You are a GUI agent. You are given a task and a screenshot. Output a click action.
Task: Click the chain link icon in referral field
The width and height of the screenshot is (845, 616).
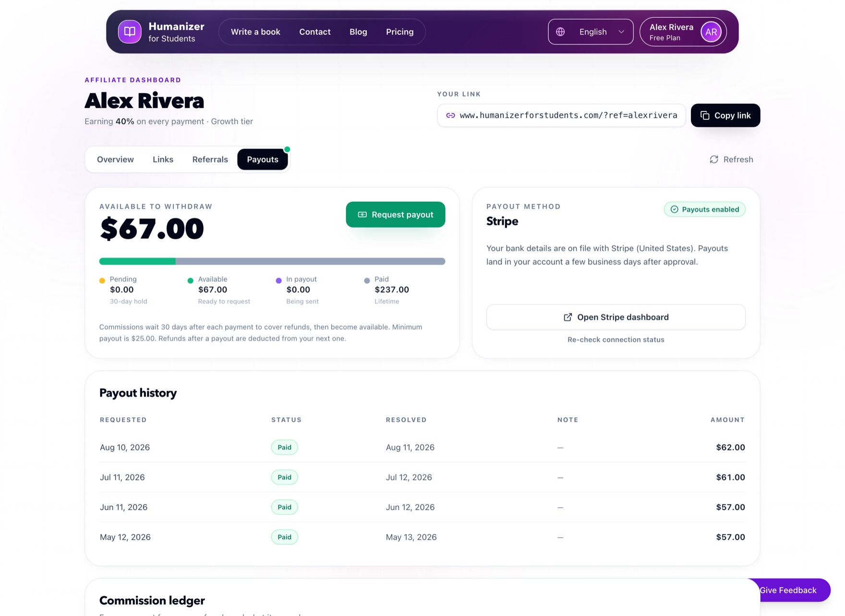coord(450,115)
